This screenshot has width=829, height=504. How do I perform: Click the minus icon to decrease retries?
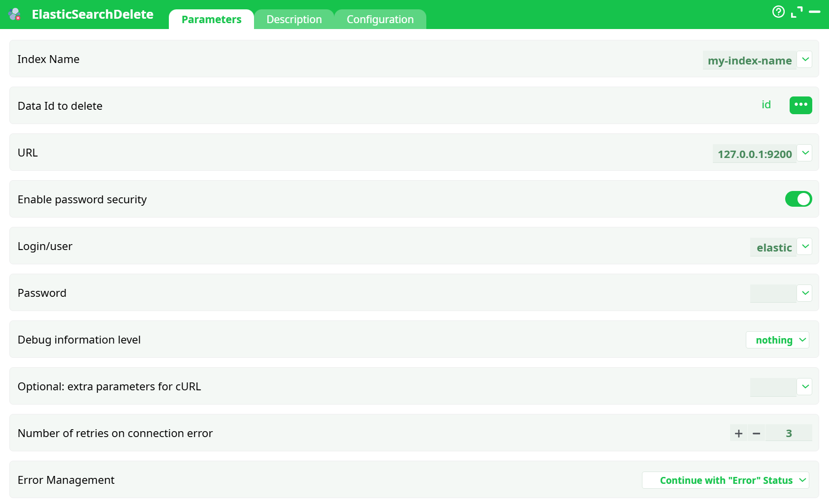point(756,433)
